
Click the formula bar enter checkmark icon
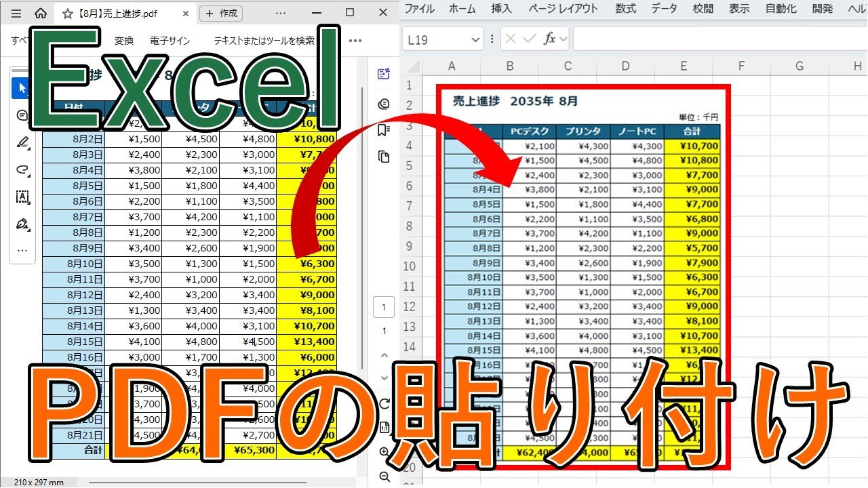pos(530,39)
